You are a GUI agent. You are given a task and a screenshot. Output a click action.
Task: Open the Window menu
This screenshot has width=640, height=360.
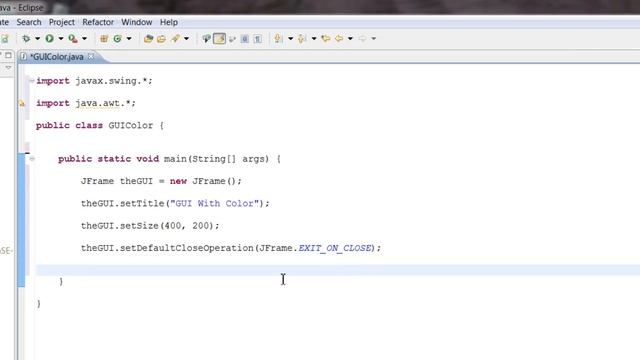[137, 22]
